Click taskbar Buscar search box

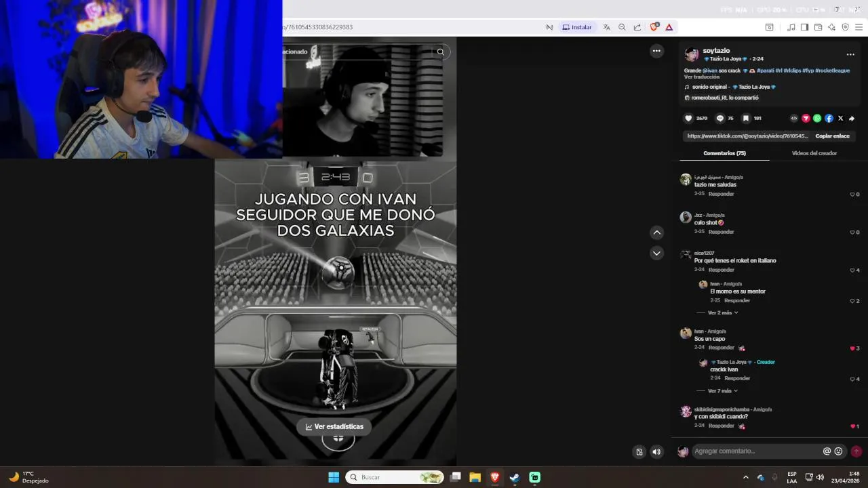(395, 477)
